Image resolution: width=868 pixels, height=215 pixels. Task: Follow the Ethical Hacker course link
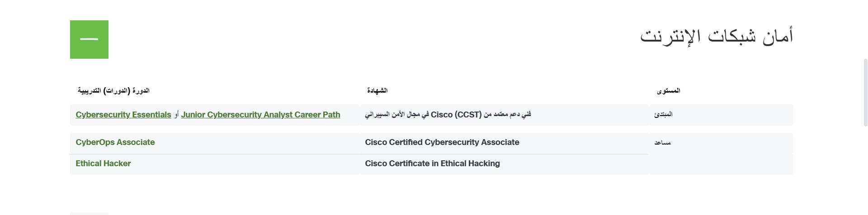click(103, 164)
